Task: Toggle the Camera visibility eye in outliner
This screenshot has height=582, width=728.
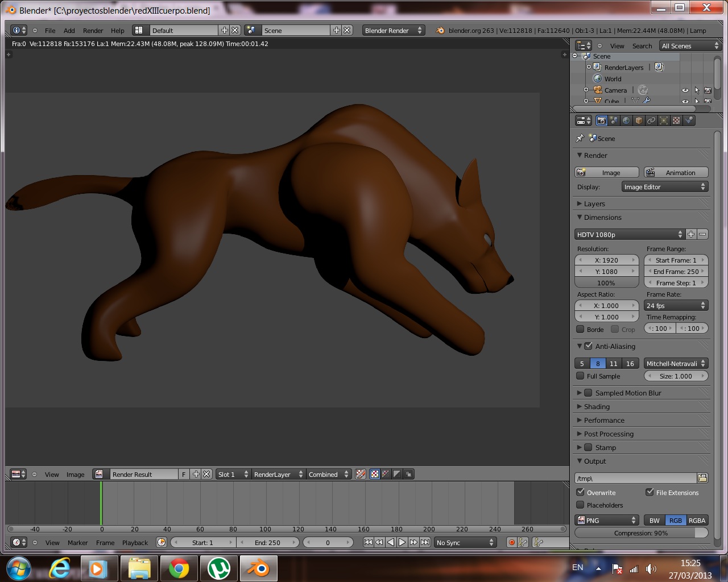Action: (685, 90)
